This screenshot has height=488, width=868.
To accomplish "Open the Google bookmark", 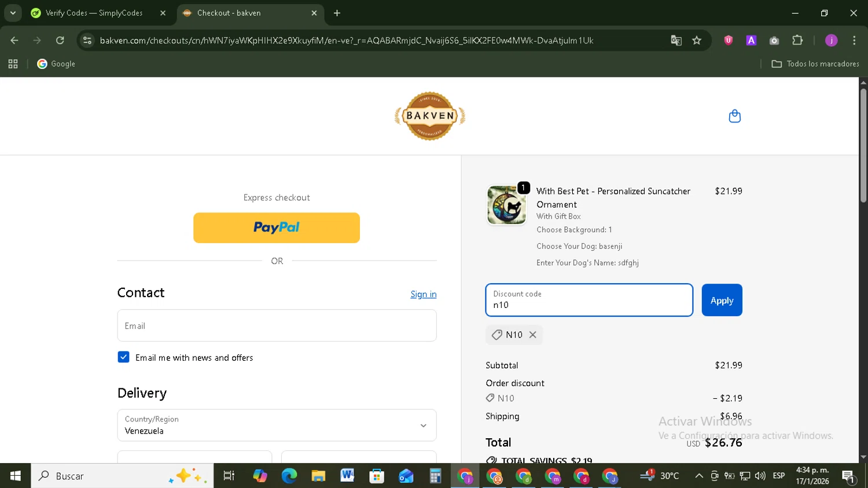I will (x=56, y=64).
